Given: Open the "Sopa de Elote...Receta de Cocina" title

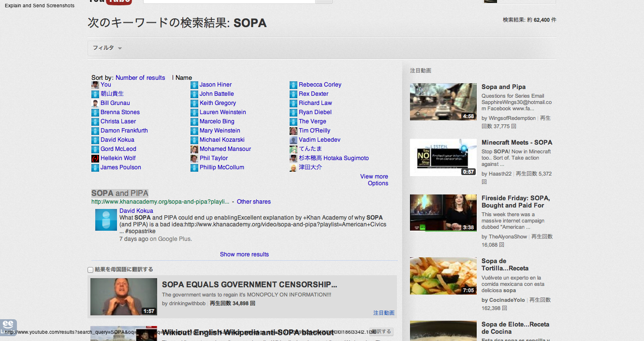Looking at the screenshot, I should [515, 328].
